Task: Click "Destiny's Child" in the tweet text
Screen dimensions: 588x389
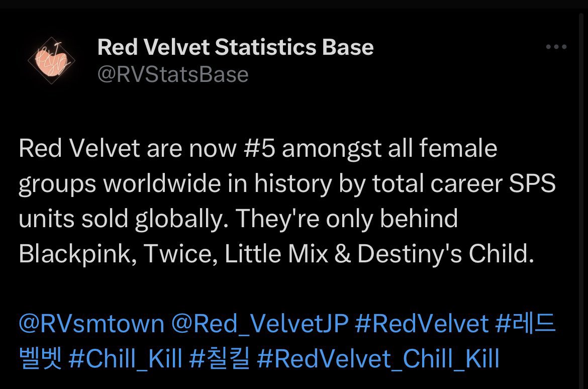Action: (445, 254)
